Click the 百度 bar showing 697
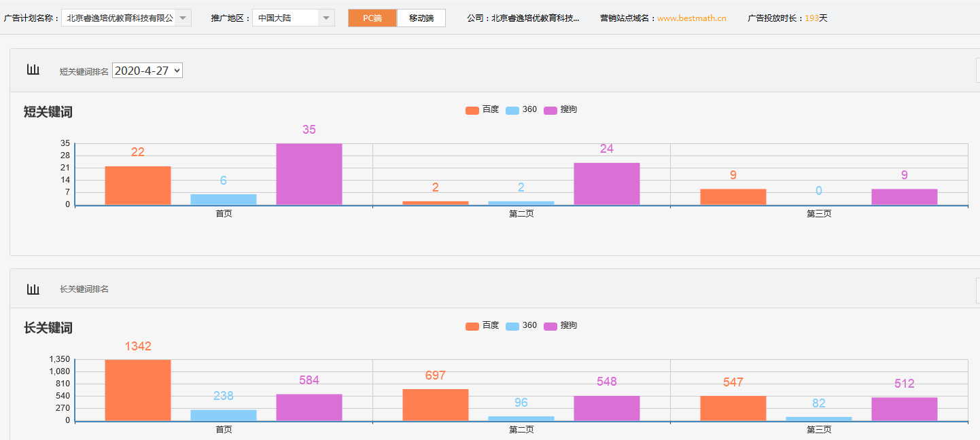This screenshot has width=980, height=440. [436, 405]
